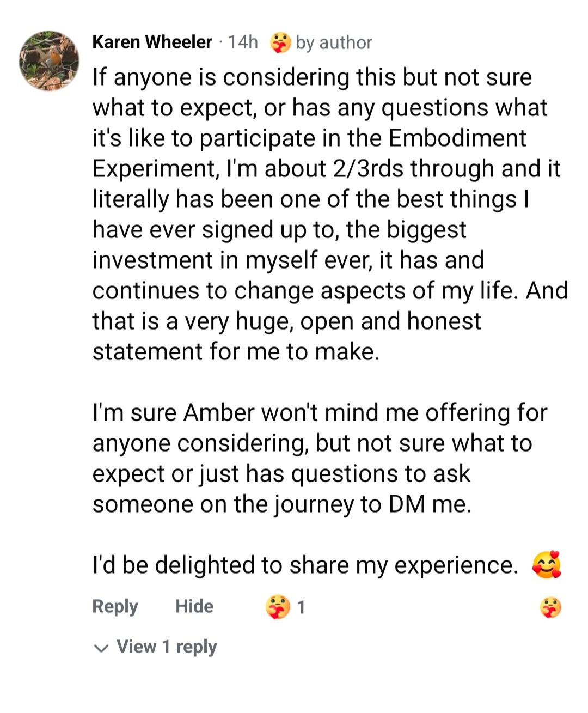This screenshot has width=588, height=713.
Task: Click the care emoji beside 'by author'
Action: [280, 42]
